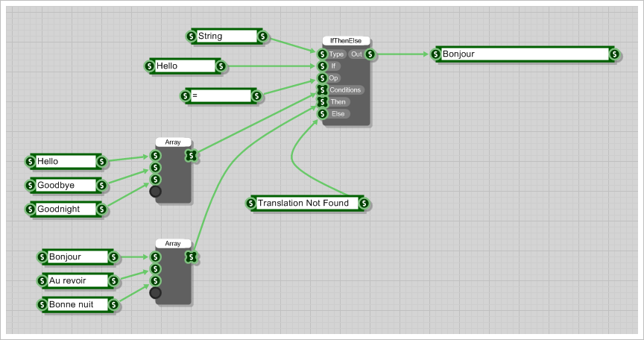Image resolution: width=644 pixels, height=340 pixels.
Task: Select the title of the Array fed by Goodbye
Action: [x=173, y=142]
